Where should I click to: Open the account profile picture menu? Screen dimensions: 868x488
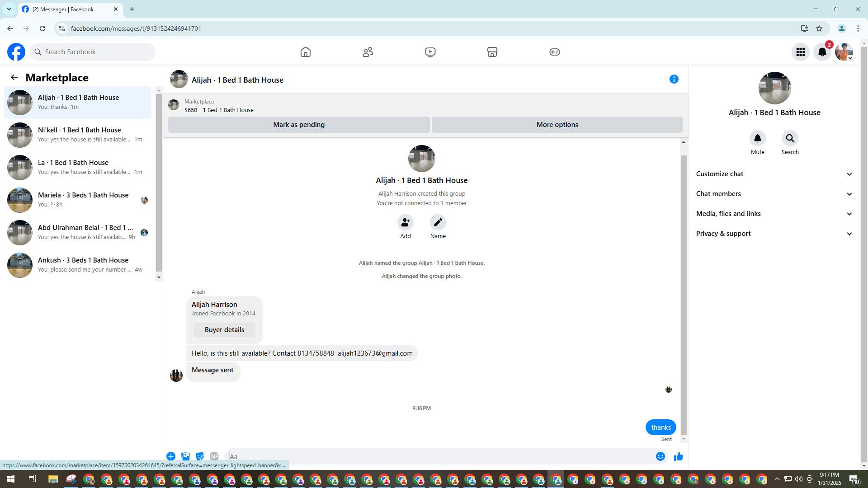tap(844, 52)
